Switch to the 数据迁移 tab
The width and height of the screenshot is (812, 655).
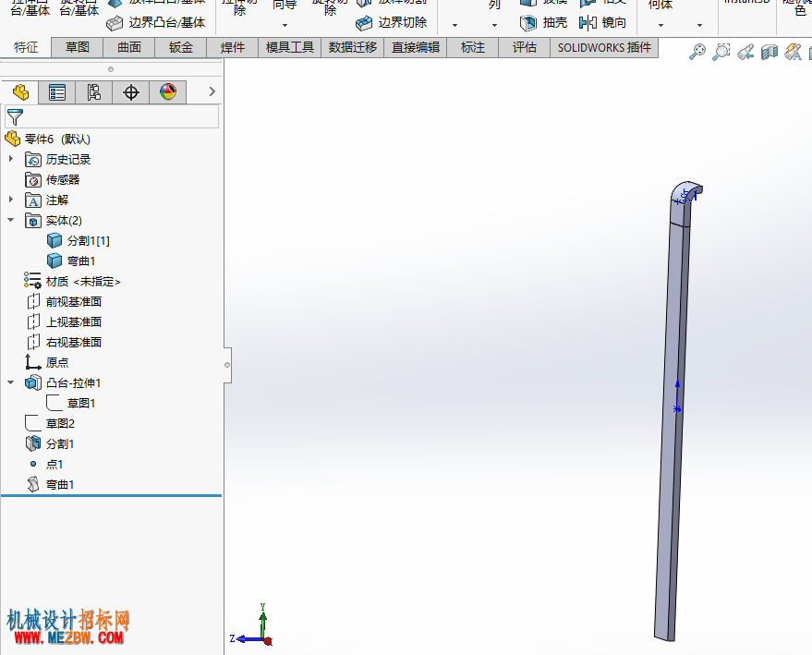click(353, 48)
